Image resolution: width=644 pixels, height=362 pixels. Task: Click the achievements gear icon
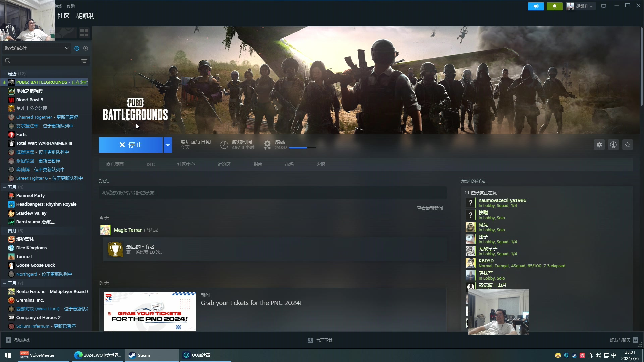point(267,145)
